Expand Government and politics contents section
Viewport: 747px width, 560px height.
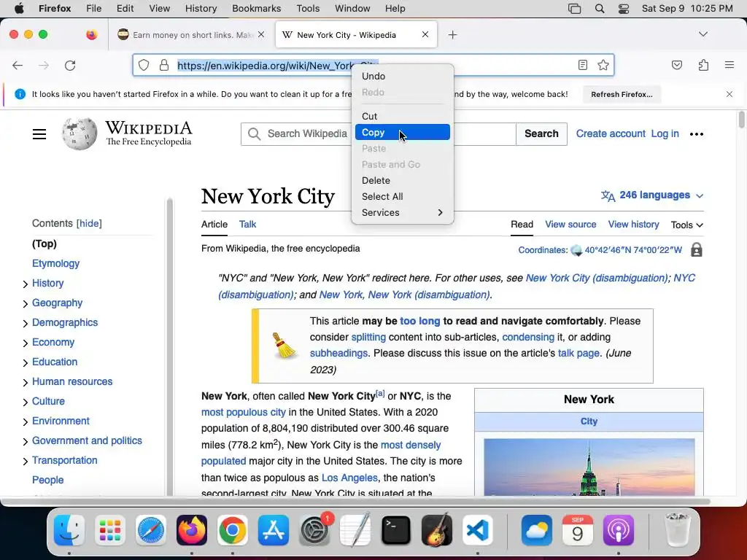point(26,442)
